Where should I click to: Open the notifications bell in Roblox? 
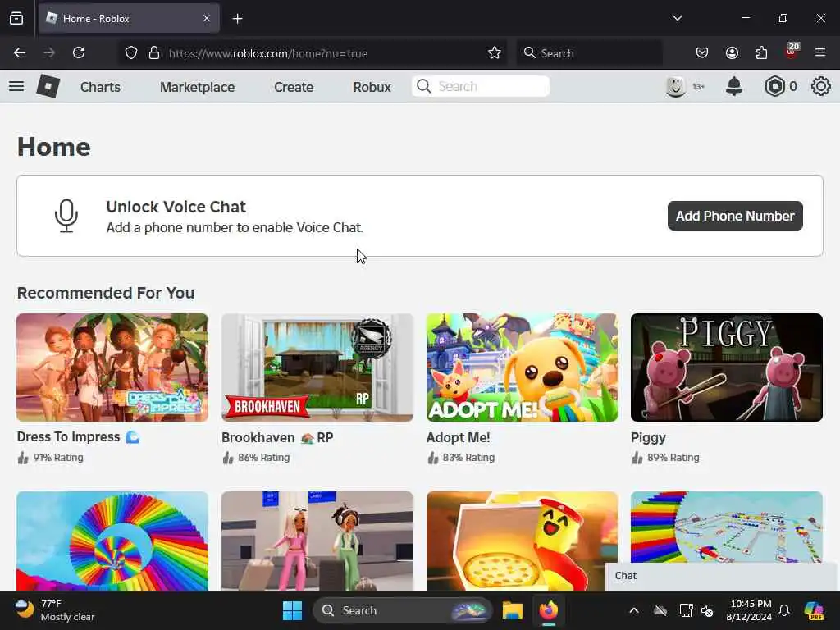click(734, 86)
